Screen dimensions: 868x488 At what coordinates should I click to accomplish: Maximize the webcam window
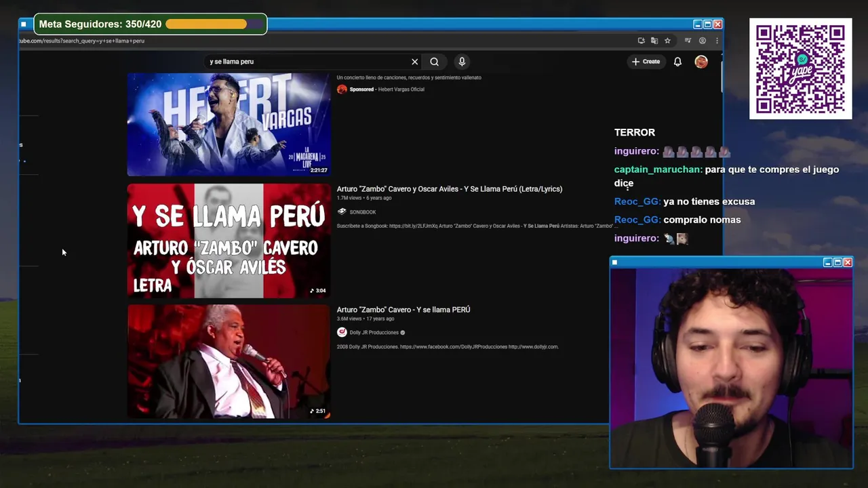pyautogui.click(x=837, y=262)
